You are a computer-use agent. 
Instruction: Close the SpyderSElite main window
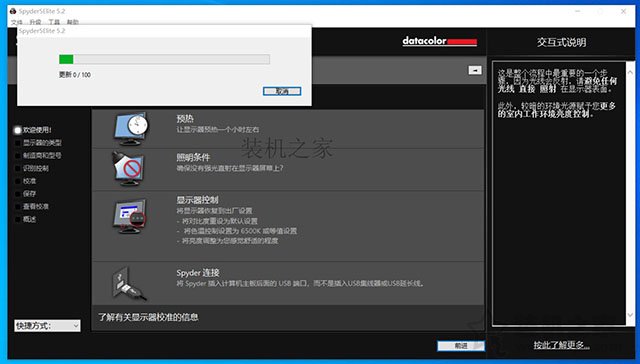click(623, 11)
